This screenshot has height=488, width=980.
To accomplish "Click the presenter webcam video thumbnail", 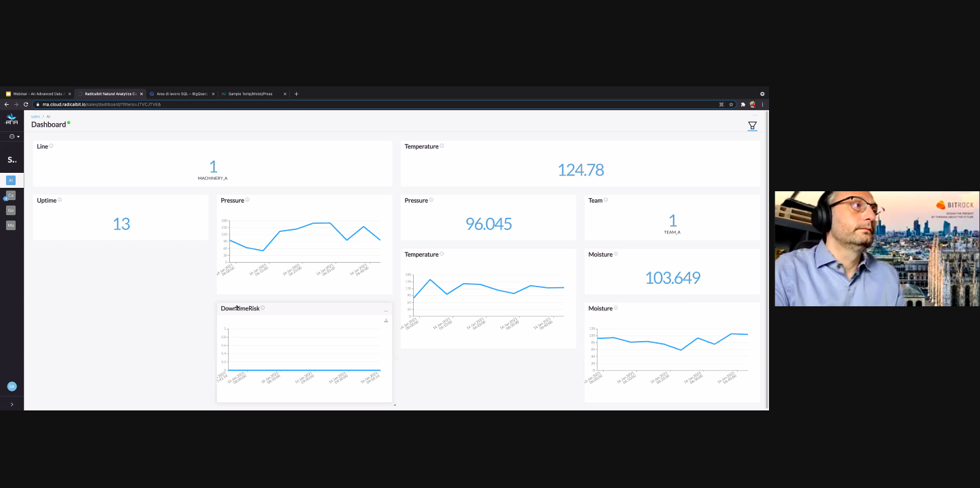I will pos(877,248).
